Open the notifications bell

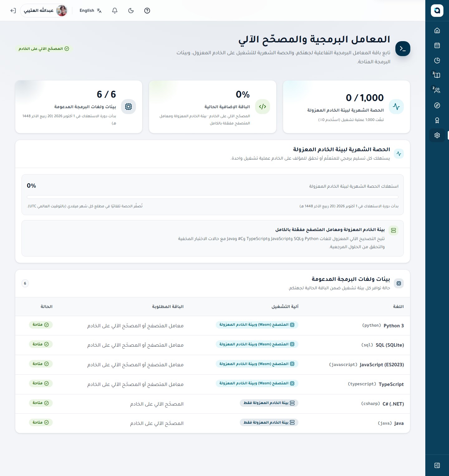[x=115, y=11]
